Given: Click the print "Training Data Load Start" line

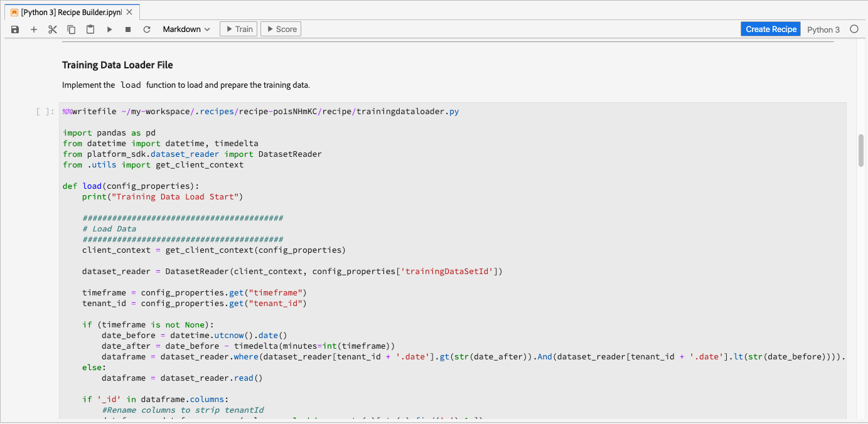Looking at the screenshot, I should 163,197.
